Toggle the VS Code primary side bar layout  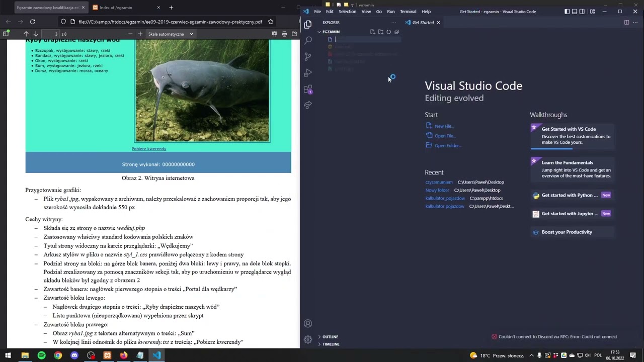(x=567, y=12)
